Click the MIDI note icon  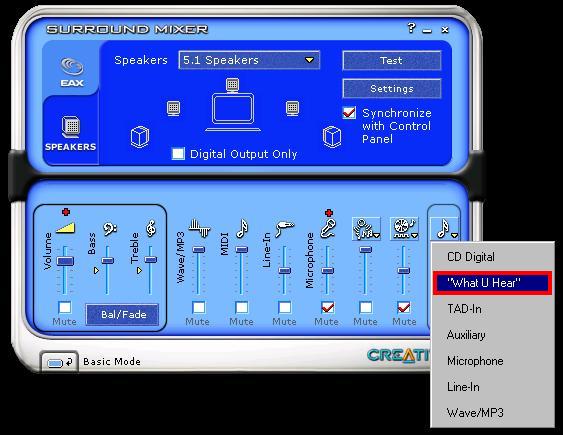pos(242,228)
